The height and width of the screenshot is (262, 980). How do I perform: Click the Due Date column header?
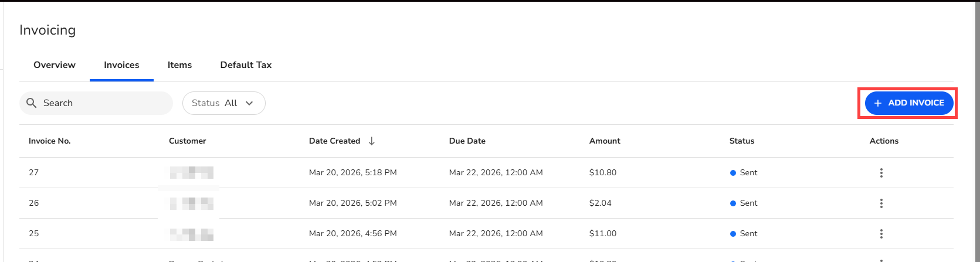(467, 141)
